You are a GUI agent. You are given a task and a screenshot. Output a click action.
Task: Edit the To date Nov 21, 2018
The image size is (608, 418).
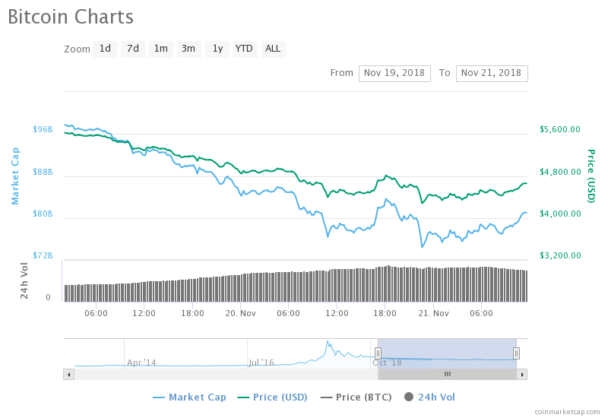tap(492, 73)
